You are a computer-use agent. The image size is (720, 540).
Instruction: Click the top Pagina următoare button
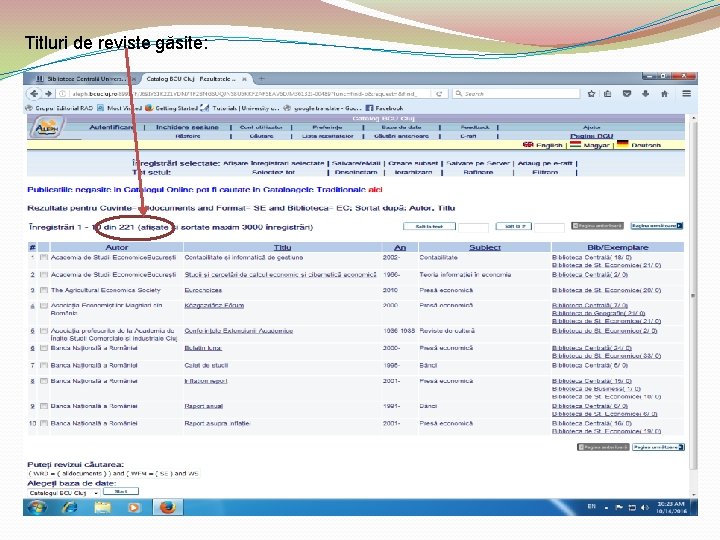[657, 226]
